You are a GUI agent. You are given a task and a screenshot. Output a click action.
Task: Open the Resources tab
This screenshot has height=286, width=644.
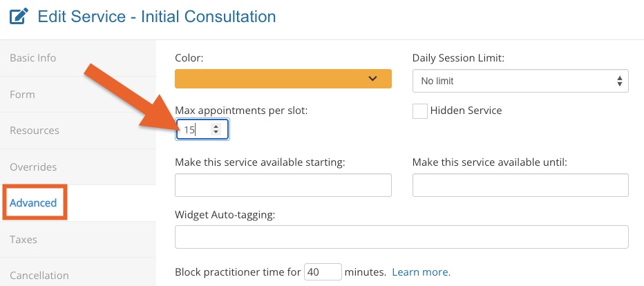(x=35, y=131)
